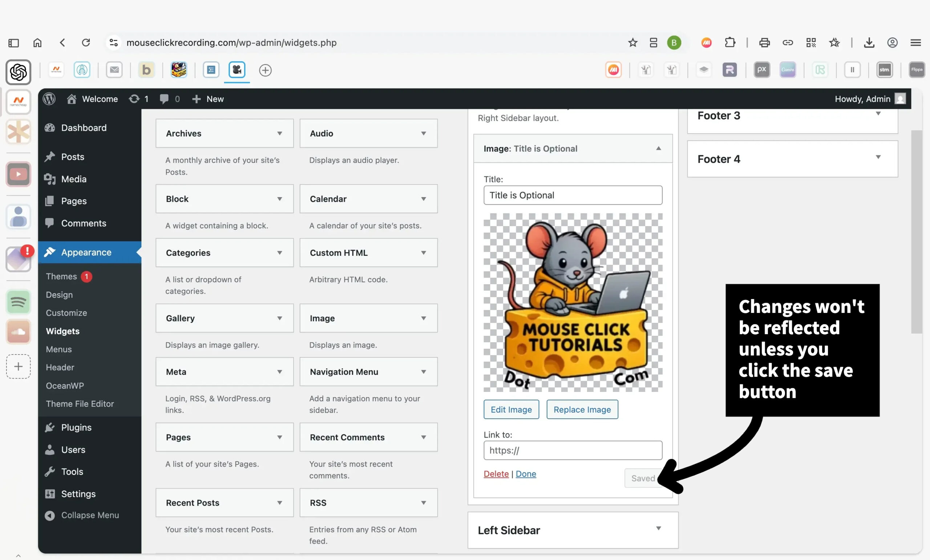The image size is (930, 560).
Task: Click the WordPress logo in admin bar
Action: 49,99
